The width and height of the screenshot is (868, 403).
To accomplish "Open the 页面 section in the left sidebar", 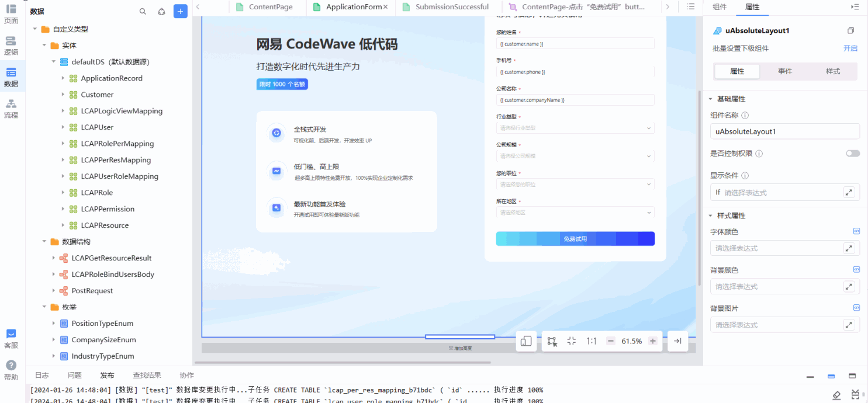I will 11,13.
